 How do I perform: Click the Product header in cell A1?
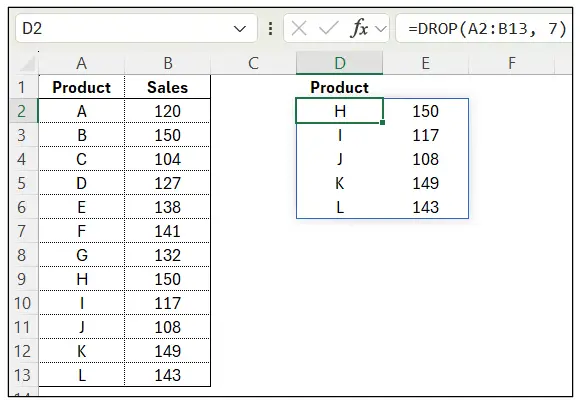tap(82, 87)
